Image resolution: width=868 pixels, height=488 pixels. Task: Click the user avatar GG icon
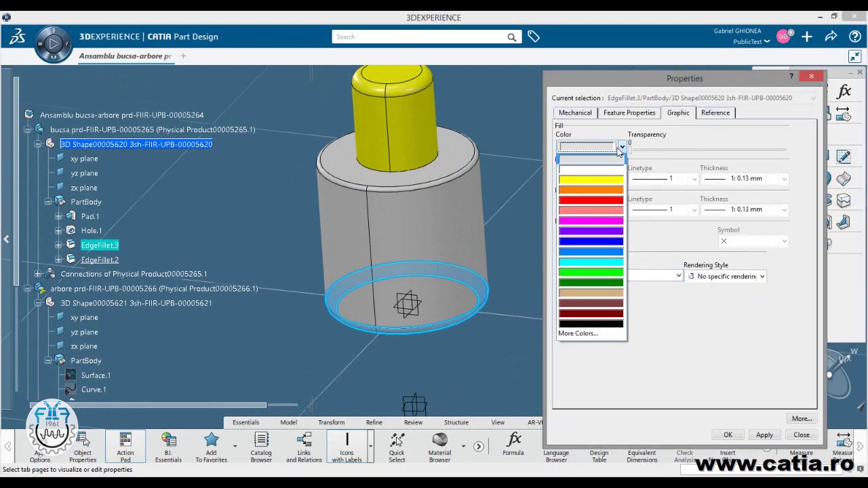783,37
